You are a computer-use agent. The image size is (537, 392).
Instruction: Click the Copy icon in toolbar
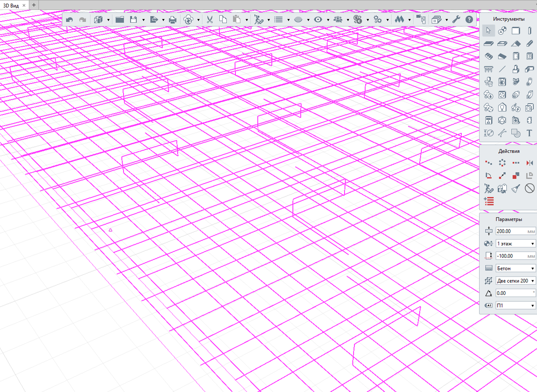coord(223,20)
